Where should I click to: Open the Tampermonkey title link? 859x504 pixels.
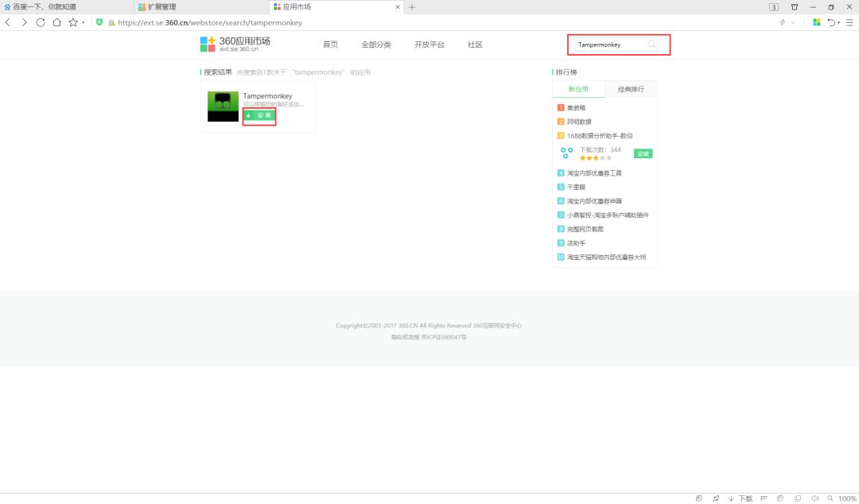[x=267, y=96]
